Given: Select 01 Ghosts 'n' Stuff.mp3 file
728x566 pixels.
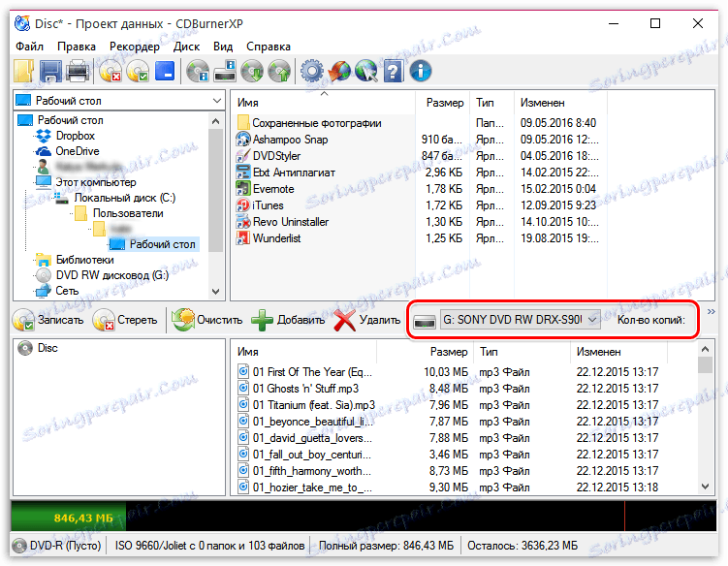Looking at the screenshot, I should coord(306,389).
